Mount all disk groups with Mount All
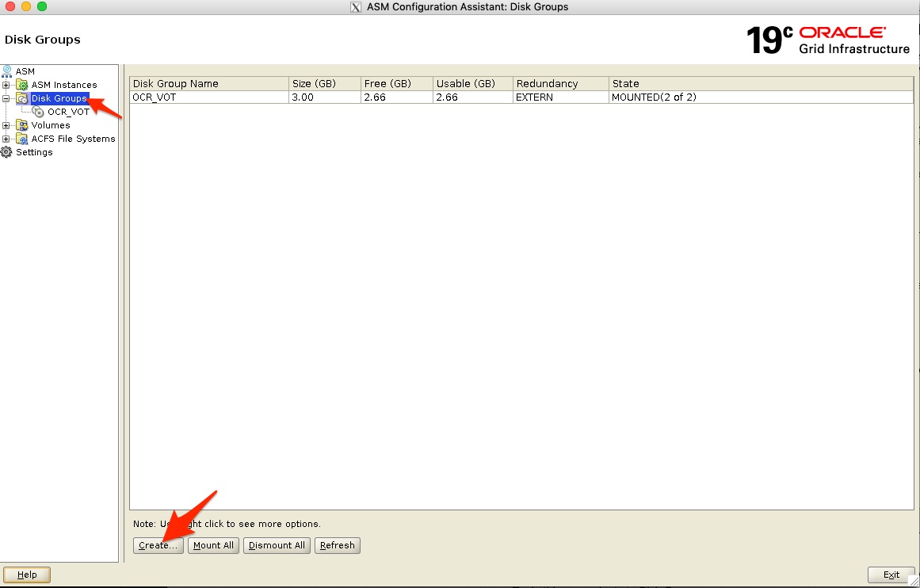Viewport: 920px width, 588px height. (214, 545)
